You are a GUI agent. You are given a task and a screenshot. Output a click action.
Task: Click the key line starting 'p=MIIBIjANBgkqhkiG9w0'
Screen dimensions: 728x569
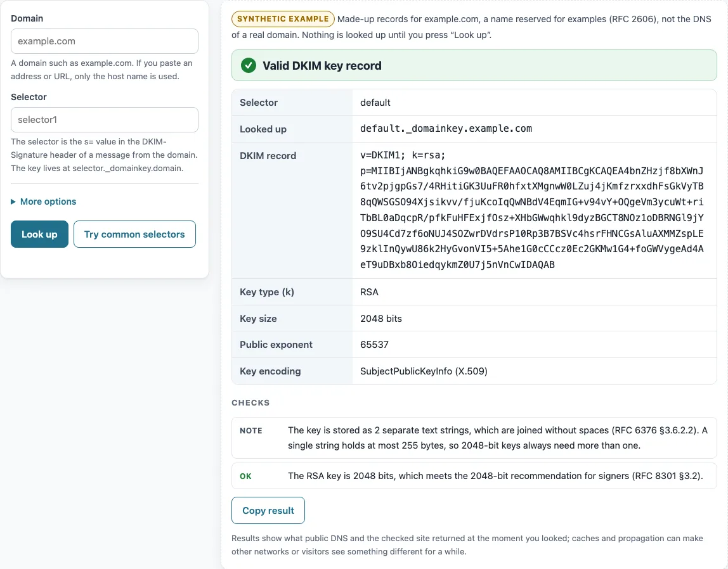[x=531, y=170]
